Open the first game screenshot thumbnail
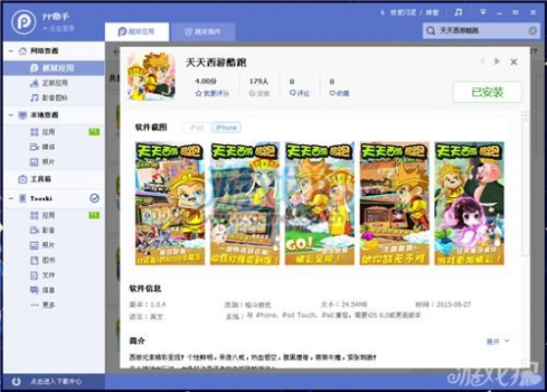Screen dimensions: 547x392 [170, 203]
